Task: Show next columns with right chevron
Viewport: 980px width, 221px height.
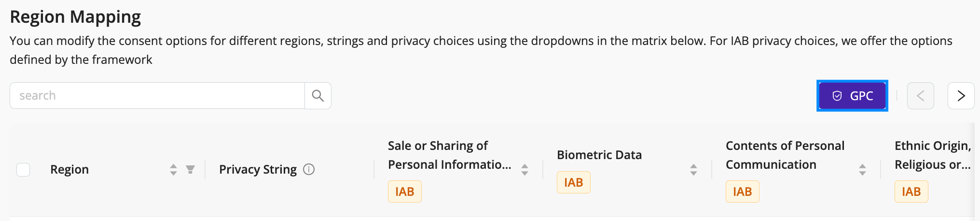Action: [961, 96]
